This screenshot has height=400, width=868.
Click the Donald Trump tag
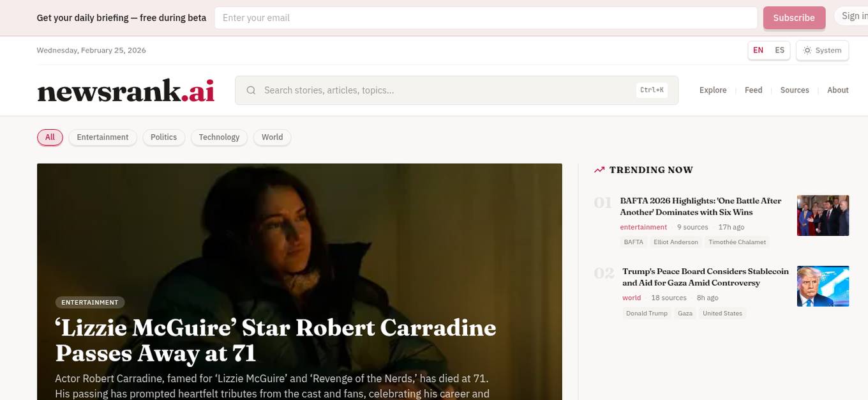coord(647,313)
